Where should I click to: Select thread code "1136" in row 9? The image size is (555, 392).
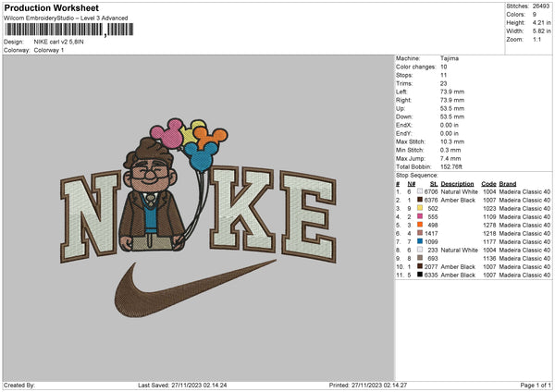point(489,258)
